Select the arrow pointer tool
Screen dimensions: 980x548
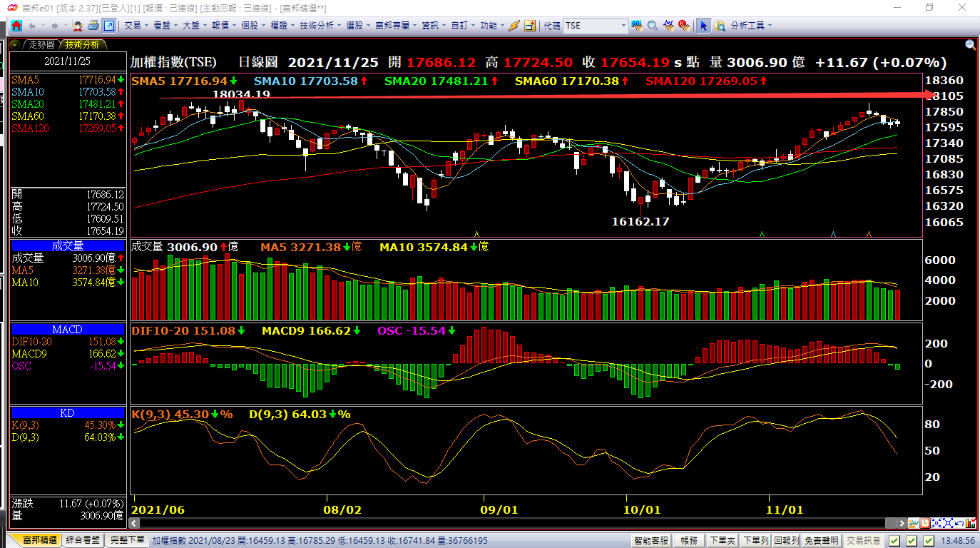704,26
